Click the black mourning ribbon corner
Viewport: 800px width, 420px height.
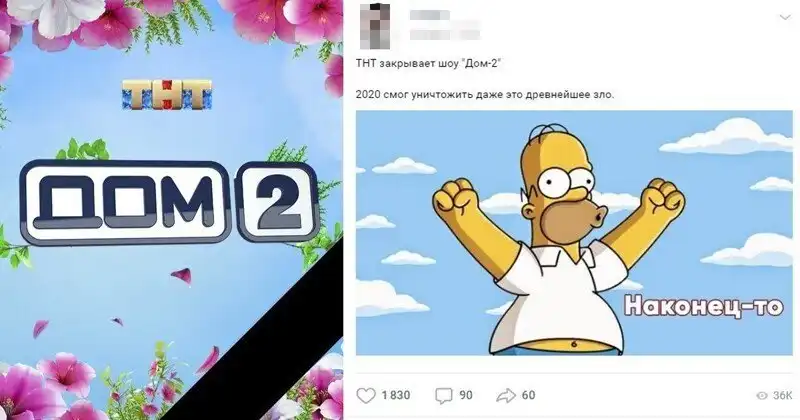tap(255, 332)
